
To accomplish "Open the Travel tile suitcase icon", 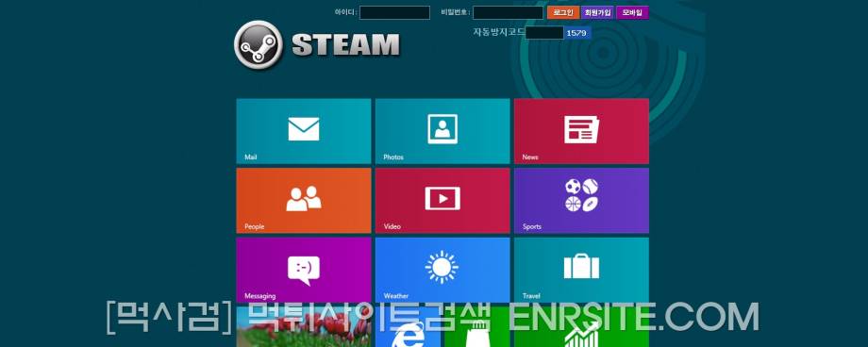I will (x=581, y=266).
